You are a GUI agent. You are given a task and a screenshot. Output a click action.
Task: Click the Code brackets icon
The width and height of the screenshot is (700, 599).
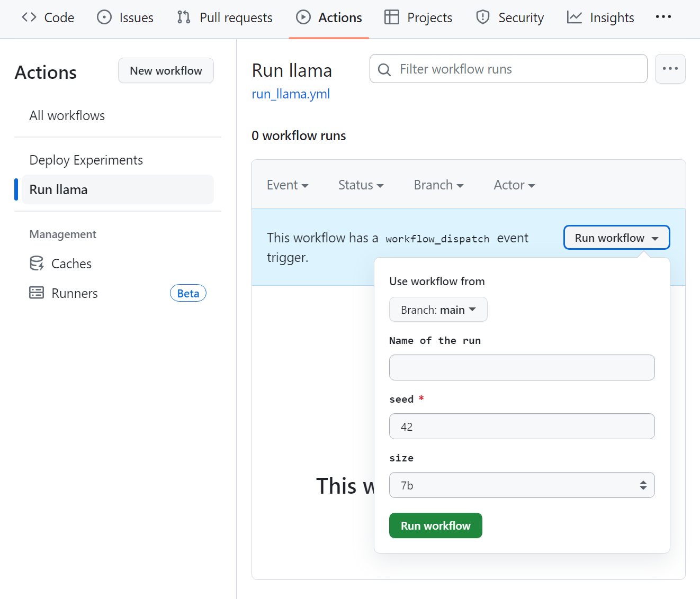tap(29, 17)
